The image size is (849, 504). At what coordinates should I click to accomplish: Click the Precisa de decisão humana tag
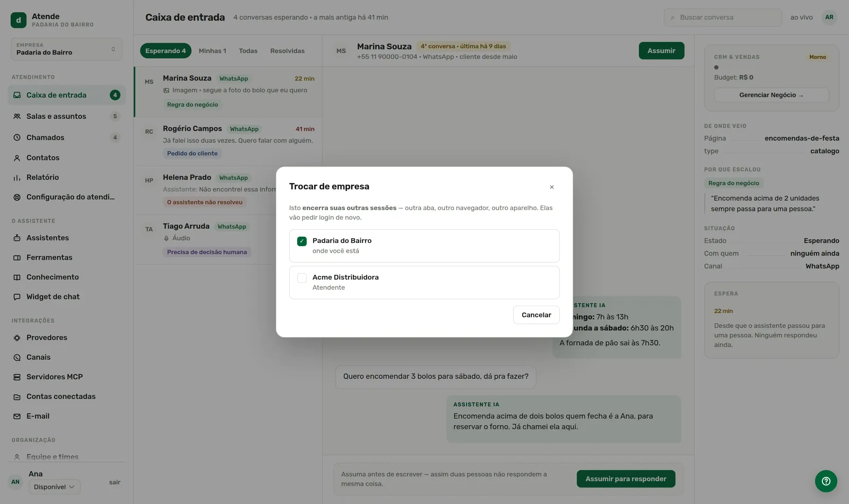click(207, 252)
